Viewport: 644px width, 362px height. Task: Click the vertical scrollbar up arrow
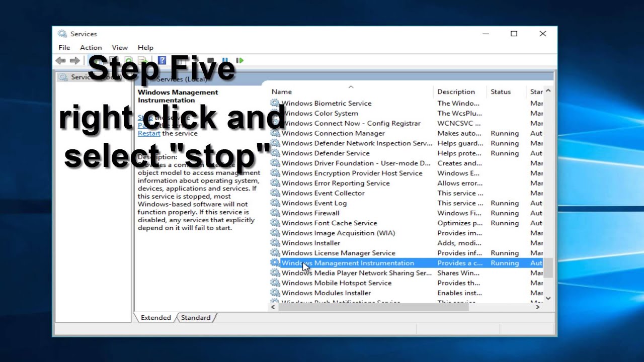coord(548,91)
